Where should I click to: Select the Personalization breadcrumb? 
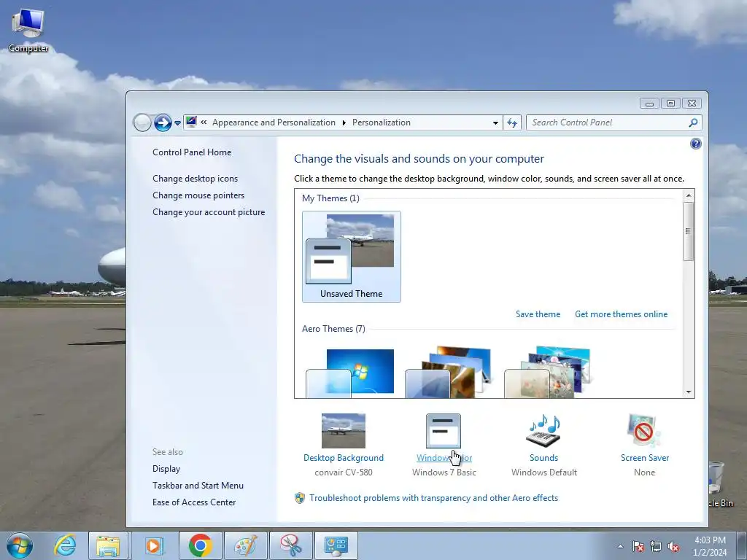(x=381, y=122)
